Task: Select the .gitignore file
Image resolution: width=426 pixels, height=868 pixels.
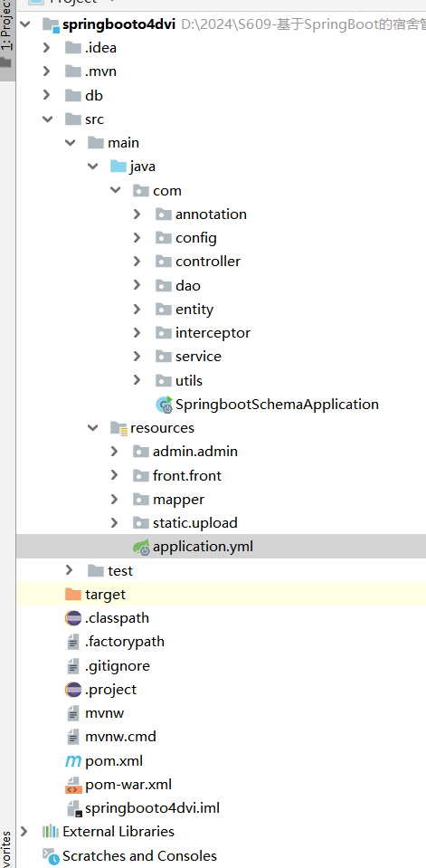Action: pos(118,665)
